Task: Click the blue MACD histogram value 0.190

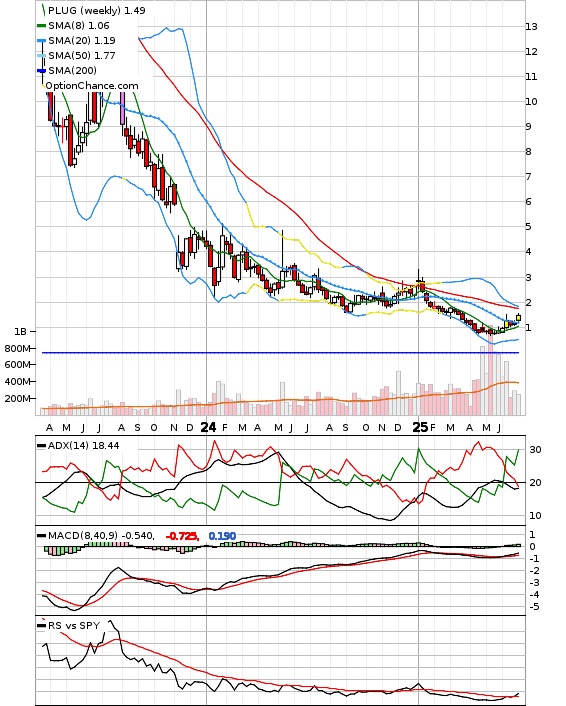Action: point(222,536)
